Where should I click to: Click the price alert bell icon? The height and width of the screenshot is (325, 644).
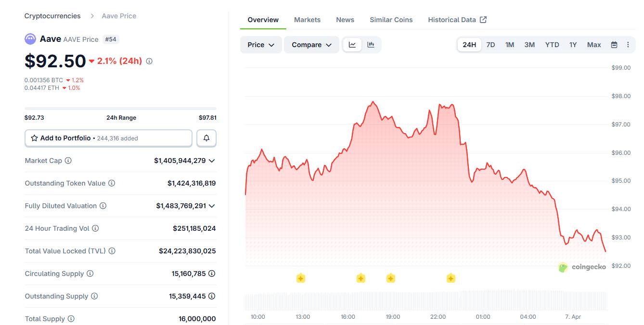pos(206,138)
